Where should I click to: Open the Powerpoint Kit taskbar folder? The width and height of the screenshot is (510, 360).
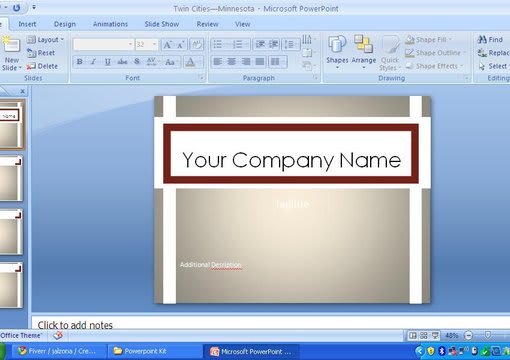pos(155,351)
